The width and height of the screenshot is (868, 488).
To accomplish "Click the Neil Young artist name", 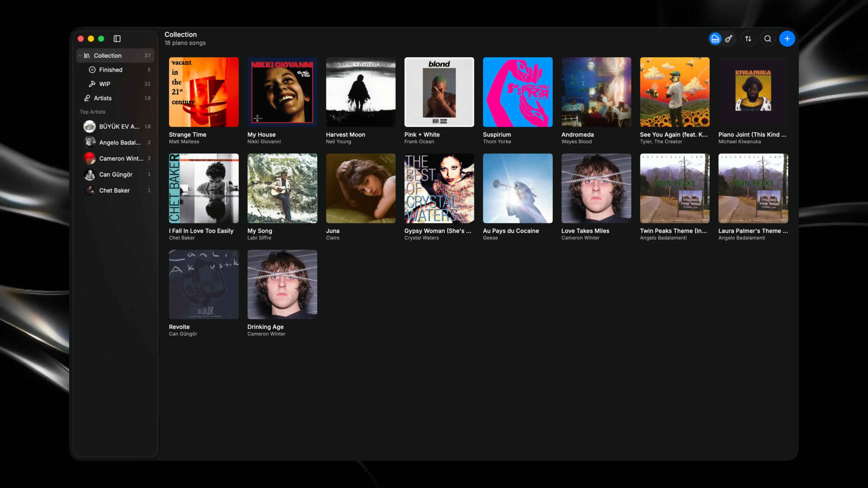I will (x=338, y=142).
